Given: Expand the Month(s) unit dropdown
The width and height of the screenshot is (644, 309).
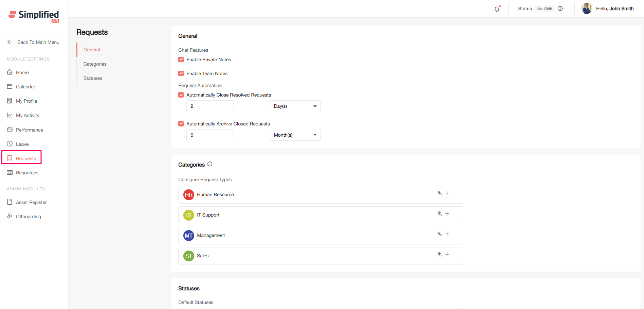Looking at the screenshot, I should (295, 135).
